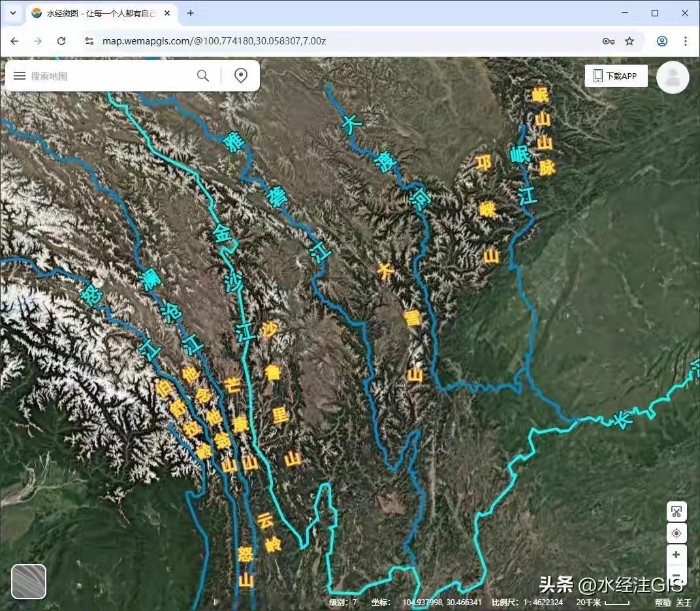Click the screenshot tool icon on map
The image size is (700, 611).
coord(676,512)
